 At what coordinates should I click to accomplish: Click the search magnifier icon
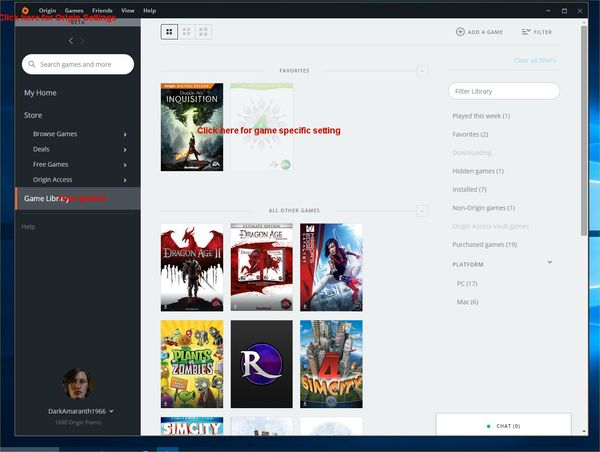[32, 64]
